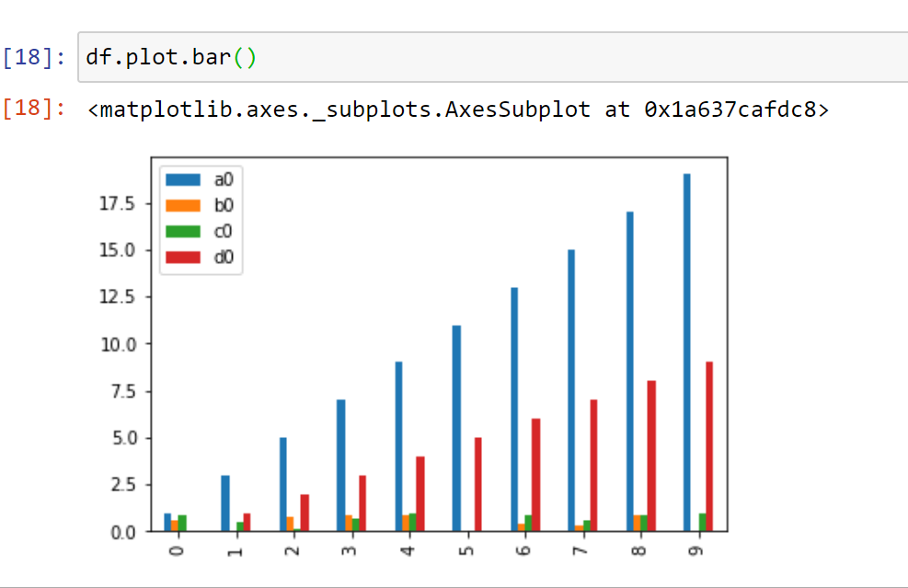Click the x-axis tick label 8
The image size is (908, 588).
coord(638,550)
